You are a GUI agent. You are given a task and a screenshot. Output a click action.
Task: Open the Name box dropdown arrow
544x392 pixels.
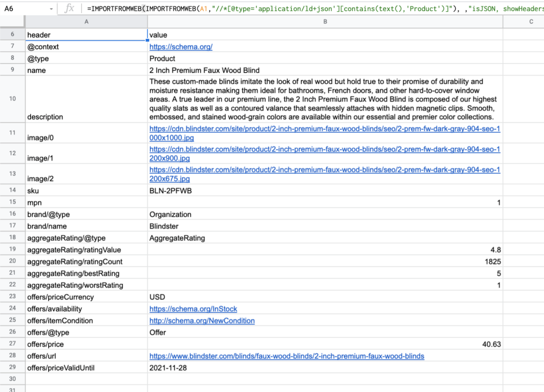[51, 9]
